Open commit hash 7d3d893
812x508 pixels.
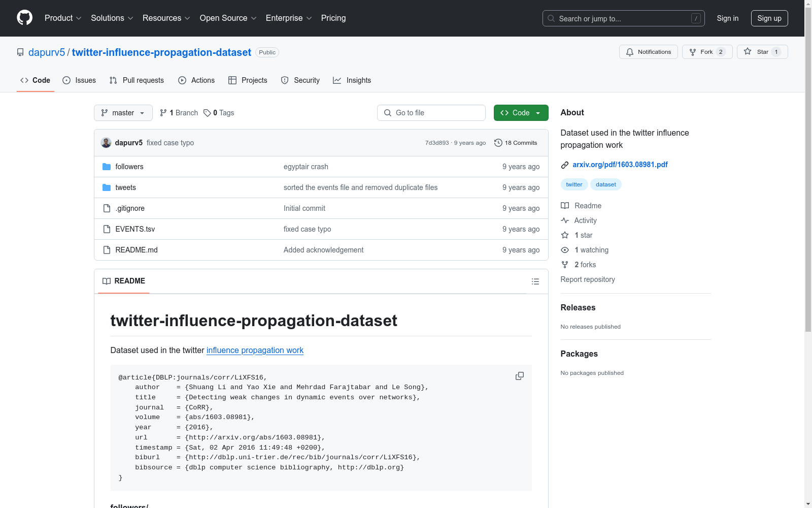(x=437, y=143)
